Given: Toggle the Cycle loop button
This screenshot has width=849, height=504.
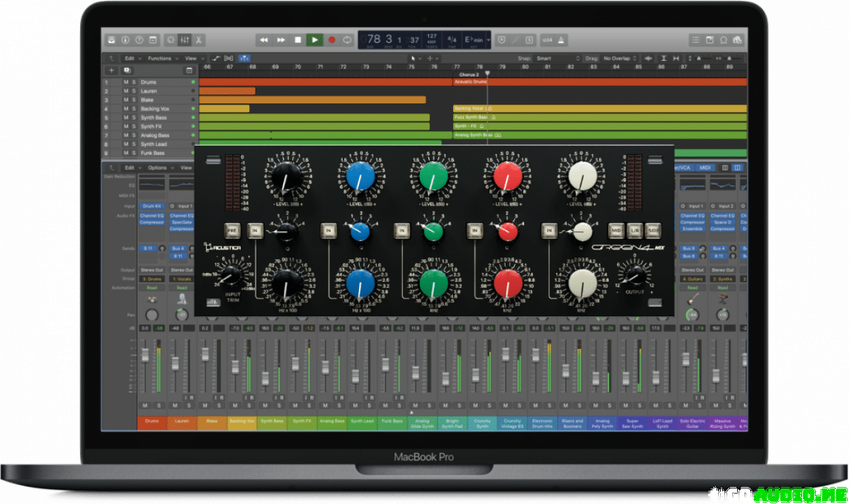Looking at the screenshot, I should tap(348, 40).
